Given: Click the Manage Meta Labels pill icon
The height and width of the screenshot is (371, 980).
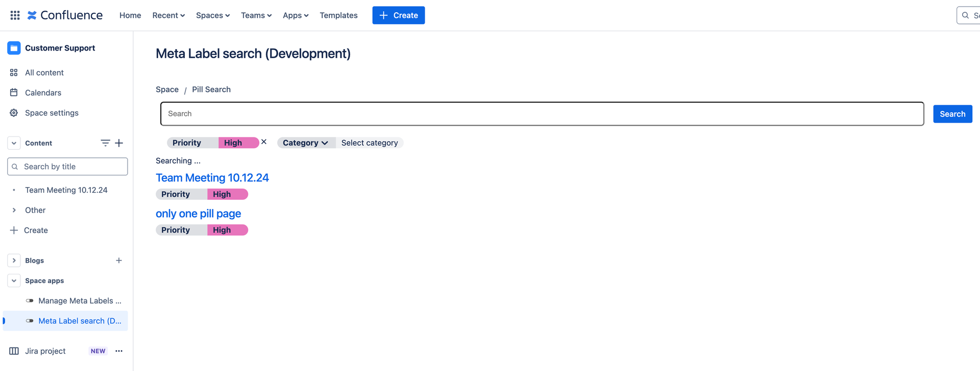Looking at the screenshot, I should point(30,301).
